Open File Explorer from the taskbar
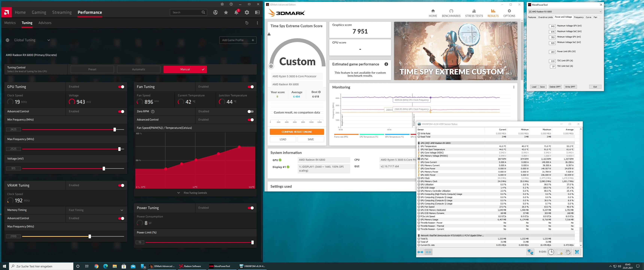The image size is (644, 270). click(x=115, y=266)
